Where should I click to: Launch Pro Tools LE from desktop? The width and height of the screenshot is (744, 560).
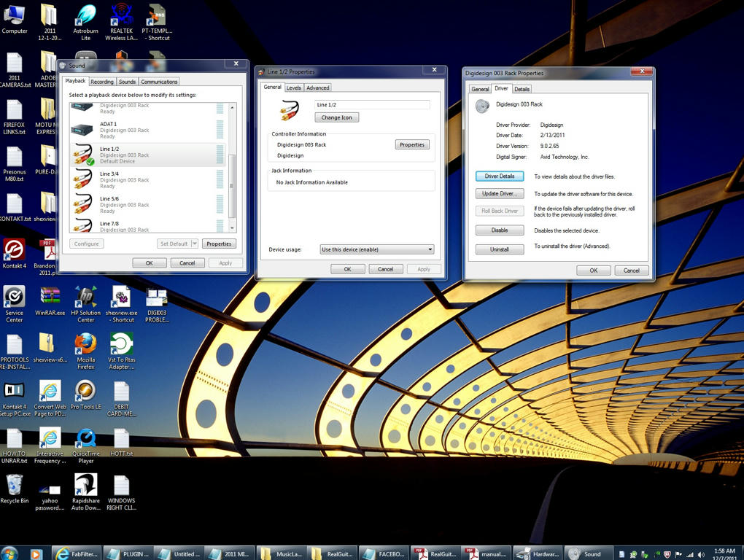85,395
